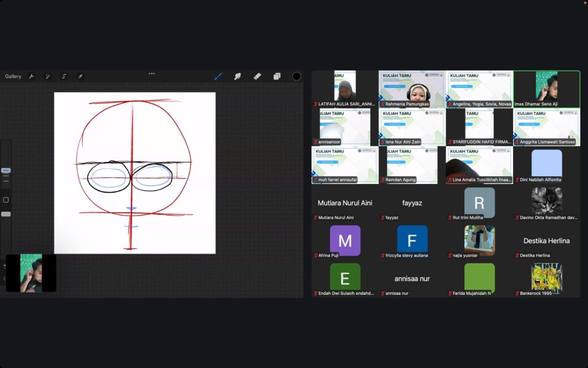The image size is (588, 368).
Task: Click the brush opacity slider handle
Action: point(6,214)
